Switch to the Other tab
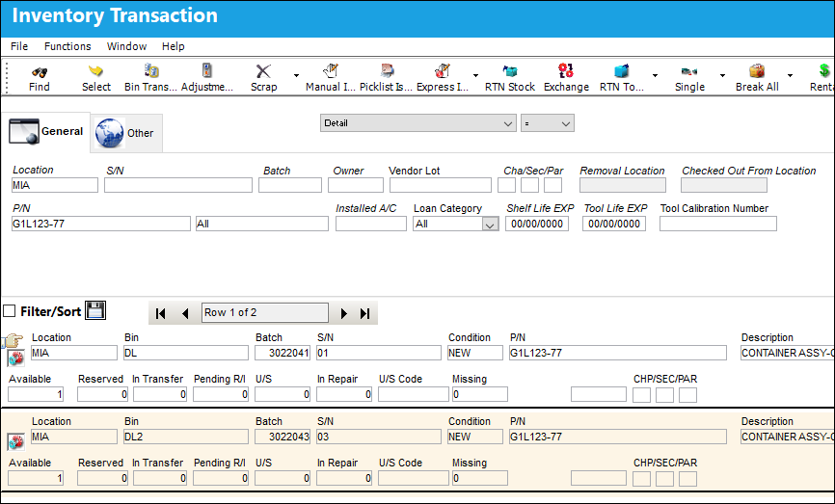Image resolution: width=835 pixels, height=504 pixels. coord(126,133)
